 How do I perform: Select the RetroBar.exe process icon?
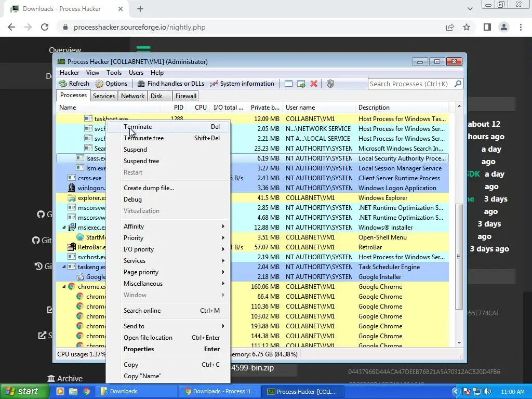[x=72, y=247]
